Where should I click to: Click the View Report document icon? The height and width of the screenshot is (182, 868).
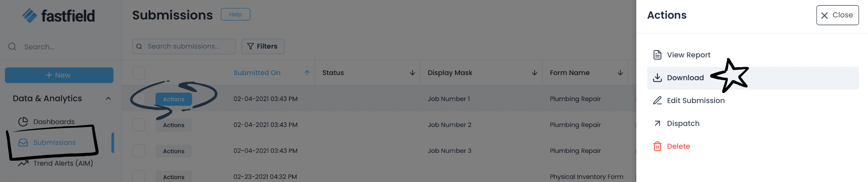point(657,55)
